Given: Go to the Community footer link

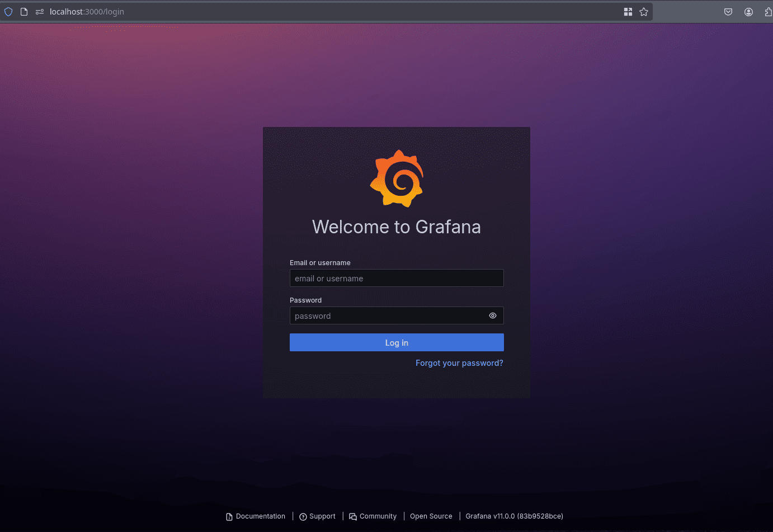Looking at the screenshot, I should (x=378, y=516).
